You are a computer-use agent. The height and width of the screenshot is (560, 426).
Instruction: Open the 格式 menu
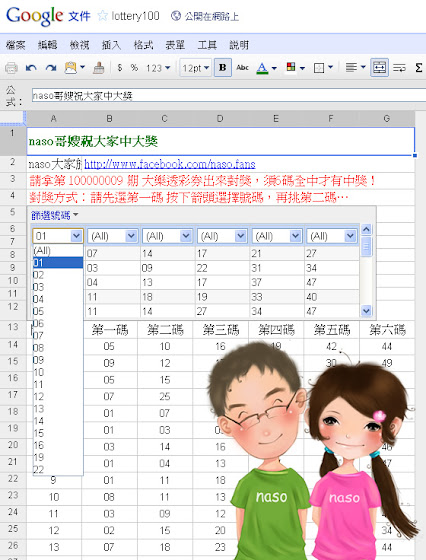(x=143, y=45)
